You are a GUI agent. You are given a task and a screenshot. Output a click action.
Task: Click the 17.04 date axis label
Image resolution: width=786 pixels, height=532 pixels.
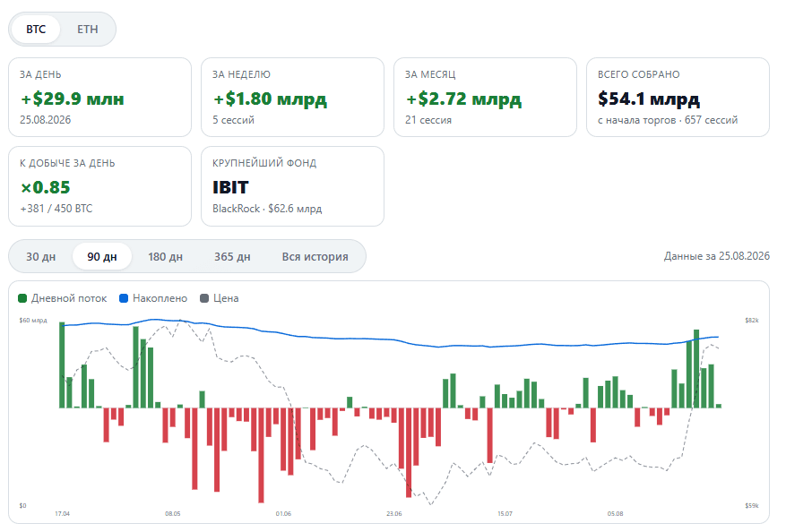(x=62, y=513)
